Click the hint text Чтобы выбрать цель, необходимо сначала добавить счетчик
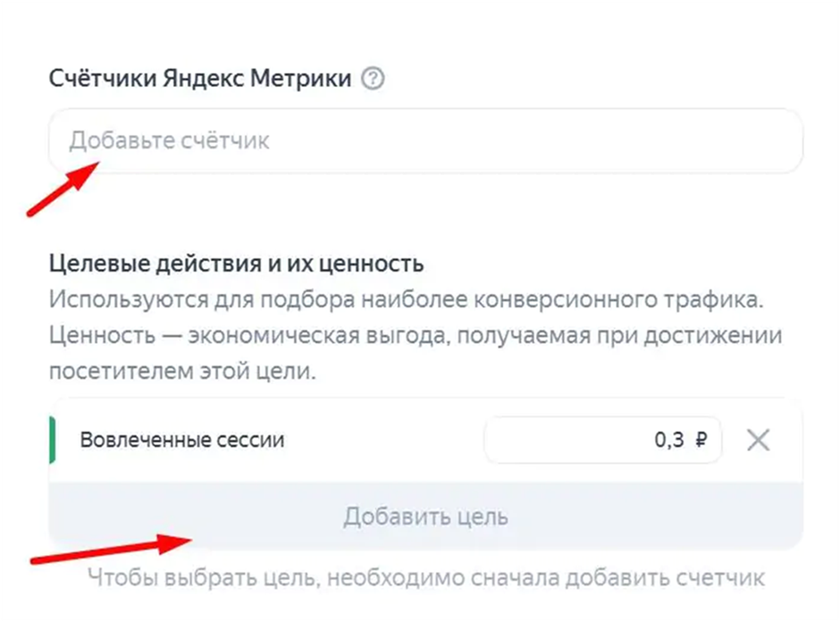This screenshot has width=840, height=622. [426, 578]
